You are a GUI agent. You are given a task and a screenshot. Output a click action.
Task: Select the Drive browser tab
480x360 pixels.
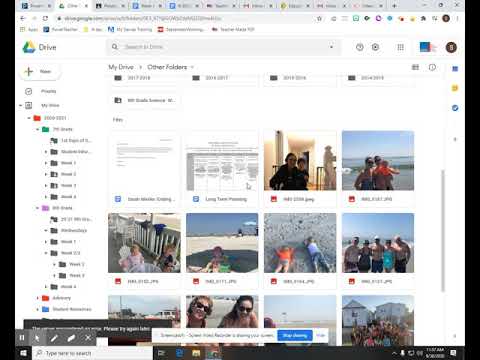click(72, 6)
